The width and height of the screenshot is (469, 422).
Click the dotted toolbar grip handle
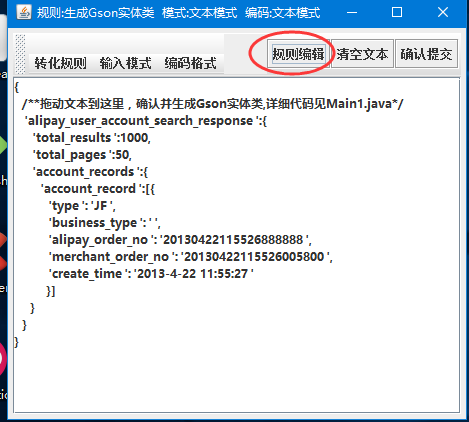tap(20, 54)
